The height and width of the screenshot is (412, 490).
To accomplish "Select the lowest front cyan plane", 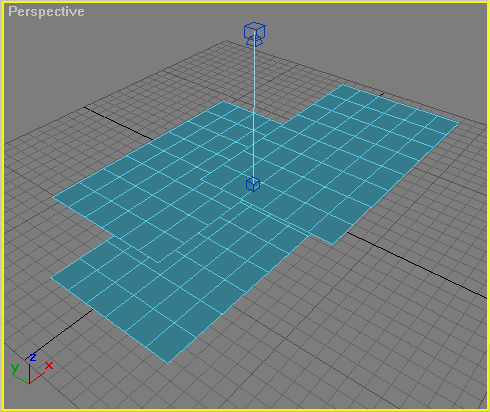I will tap(133, 300).
